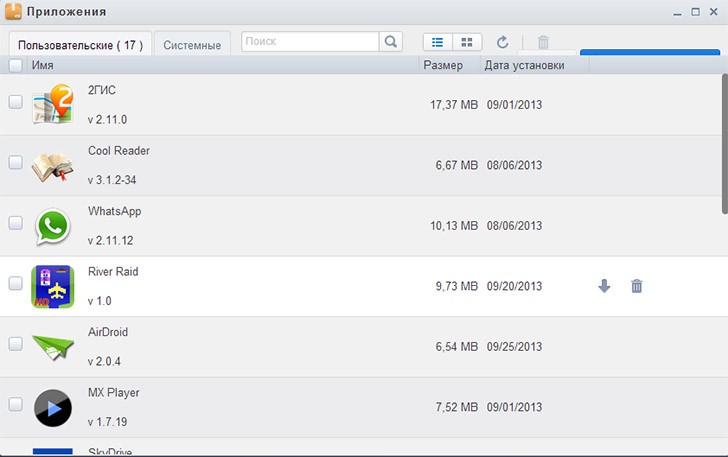Screen dimensions: 728x457
Task: Click the 17,37 MB size value
Action: [x=454, y=105]
